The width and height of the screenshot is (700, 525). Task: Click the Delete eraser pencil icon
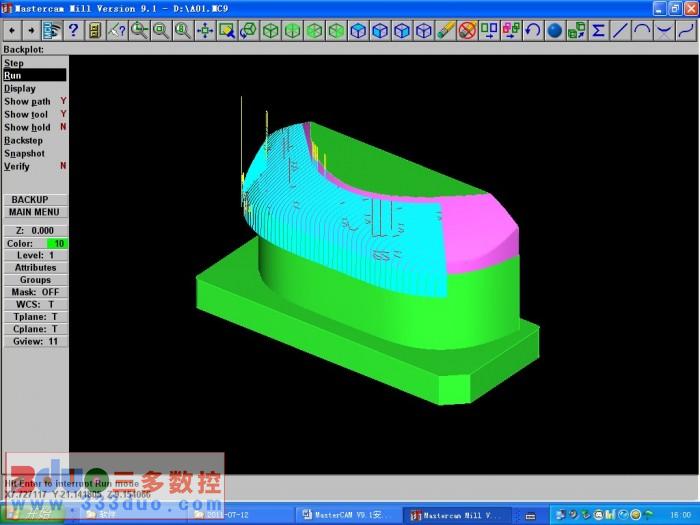pos(446,30)
